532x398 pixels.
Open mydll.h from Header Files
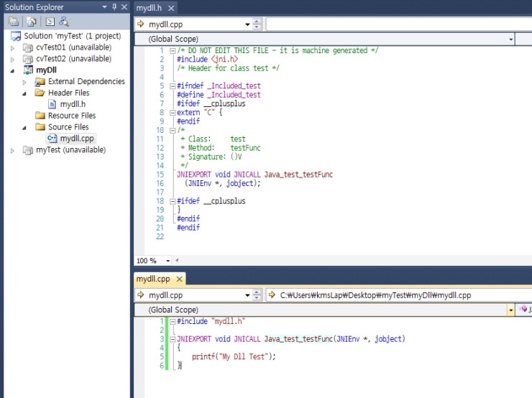point(73,104)
